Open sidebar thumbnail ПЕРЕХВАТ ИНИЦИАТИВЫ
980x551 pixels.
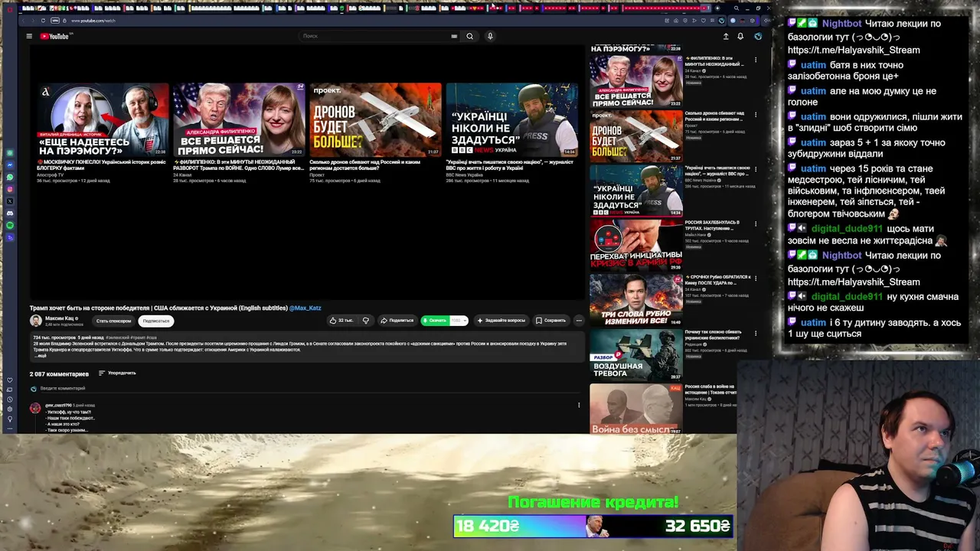[x=635, y=245]
